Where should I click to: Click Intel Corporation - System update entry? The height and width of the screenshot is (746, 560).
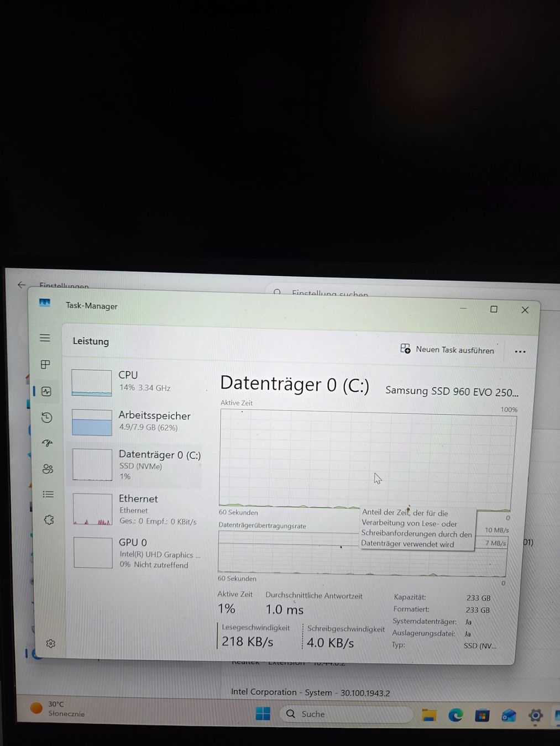pyautogui.click(x=310, y=692)
